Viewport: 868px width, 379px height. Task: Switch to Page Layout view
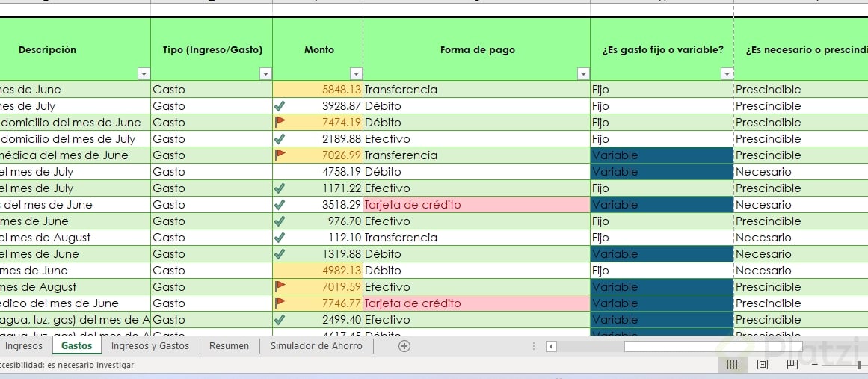click(763, 364)
